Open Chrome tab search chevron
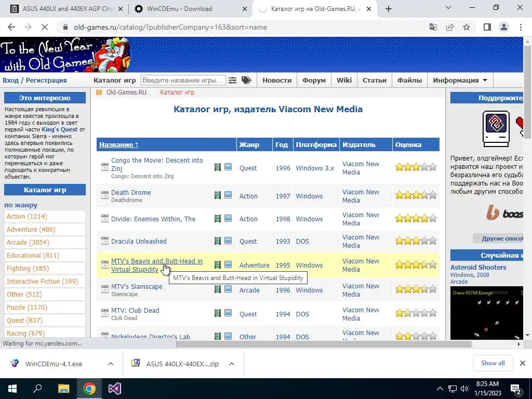 [448, 7]
